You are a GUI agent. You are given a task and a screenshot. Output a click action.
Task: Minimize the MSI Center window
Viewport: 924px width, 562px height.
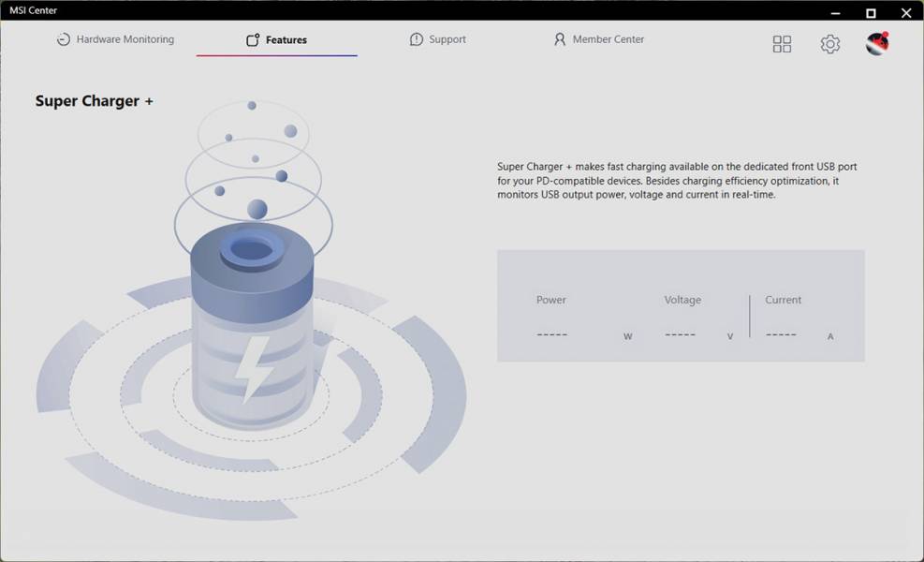click(835, 12)
